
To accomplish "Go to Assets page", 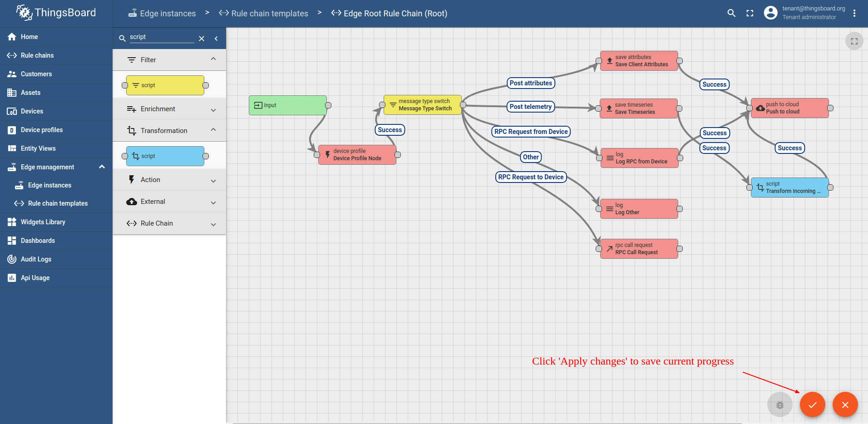I will [x=56, y=93].
